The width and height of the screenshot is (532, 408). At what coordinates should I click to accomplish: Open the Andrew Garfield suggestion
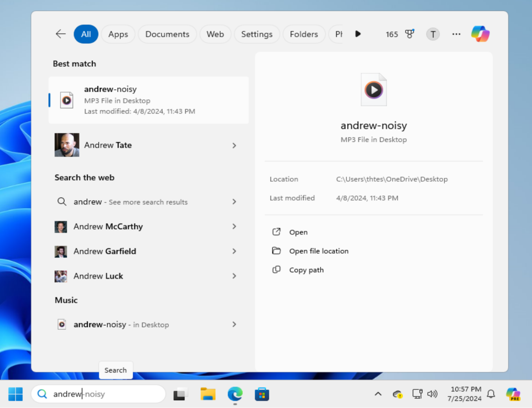149,251
